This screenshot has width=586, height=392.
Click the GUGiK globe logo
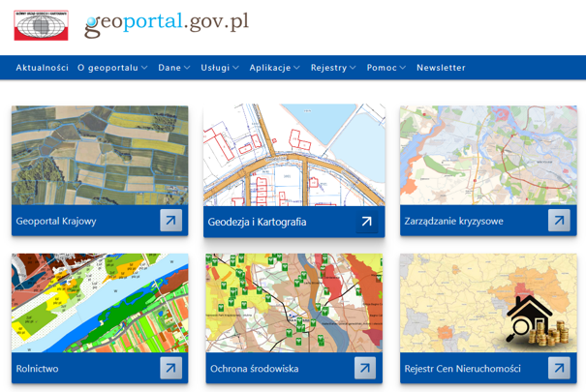[x=41, y=25]
